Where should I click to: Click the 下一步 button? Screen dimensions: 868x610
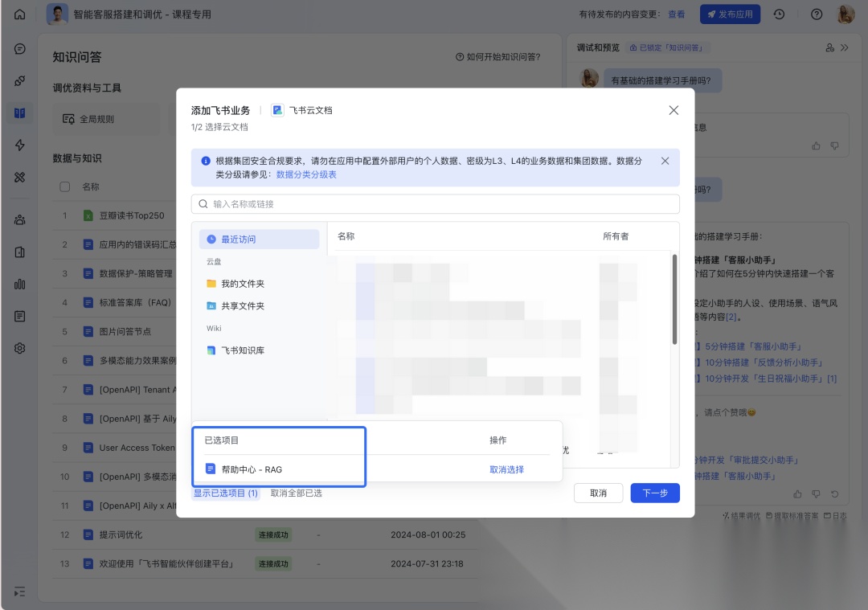[x=655, y=493]
